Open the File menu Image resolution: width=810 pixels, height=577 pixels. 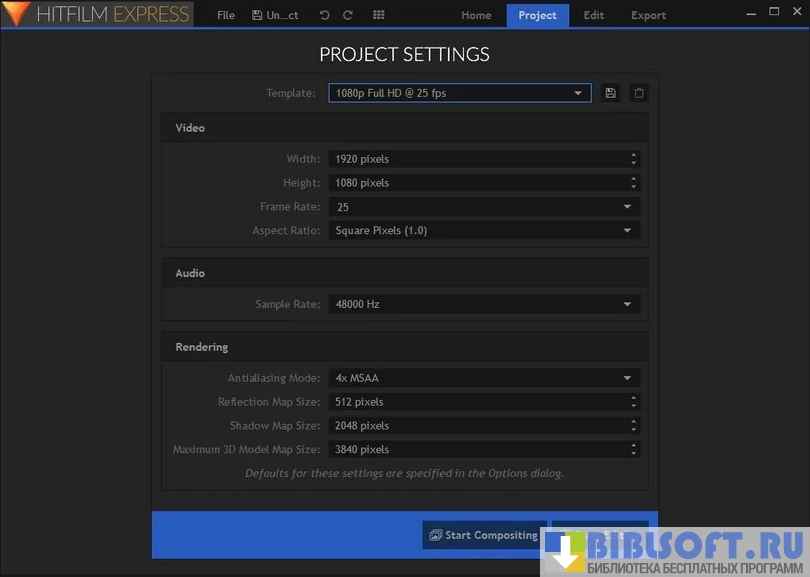coord(226,15)
